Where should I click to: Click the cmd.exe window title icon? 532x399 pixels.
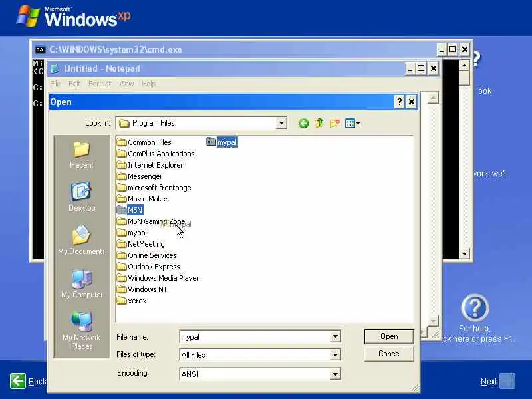[x=40, y=50]
